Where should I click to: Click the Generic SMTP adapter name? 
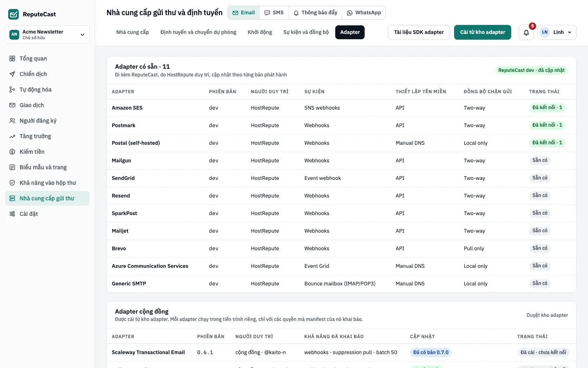point(129,284)
